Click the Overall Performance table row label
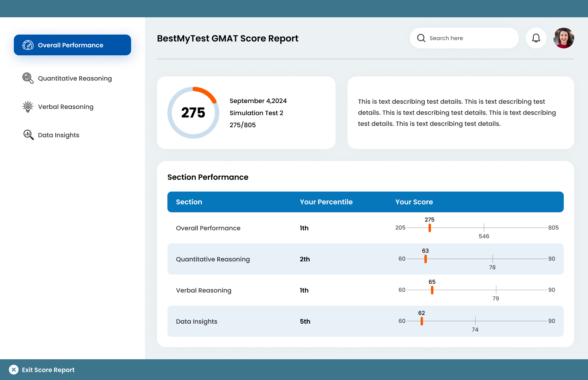 [208, 228]
